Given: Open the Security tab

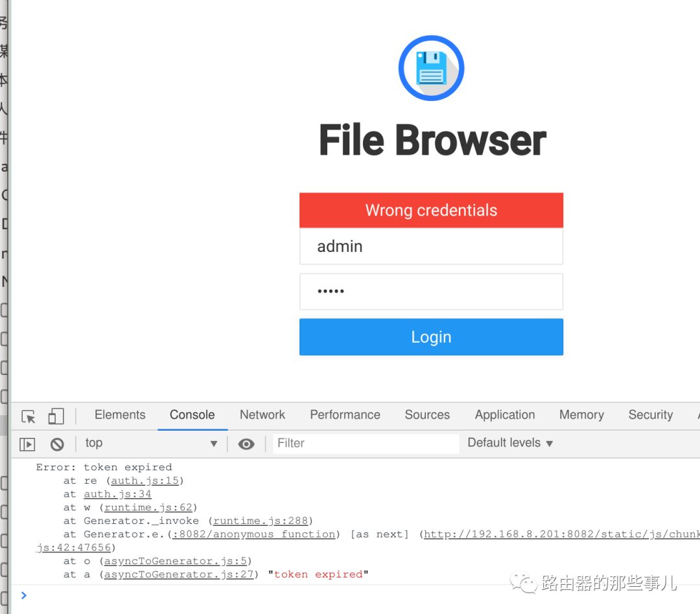Looking at the screenshot, I should click(x=651, y=415).
